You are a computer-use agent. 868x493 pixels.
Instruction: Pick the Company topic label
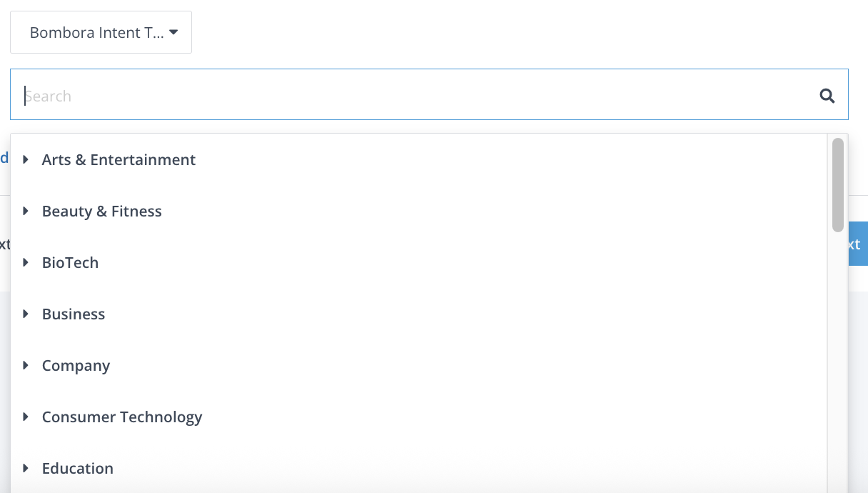coord(76,366)
